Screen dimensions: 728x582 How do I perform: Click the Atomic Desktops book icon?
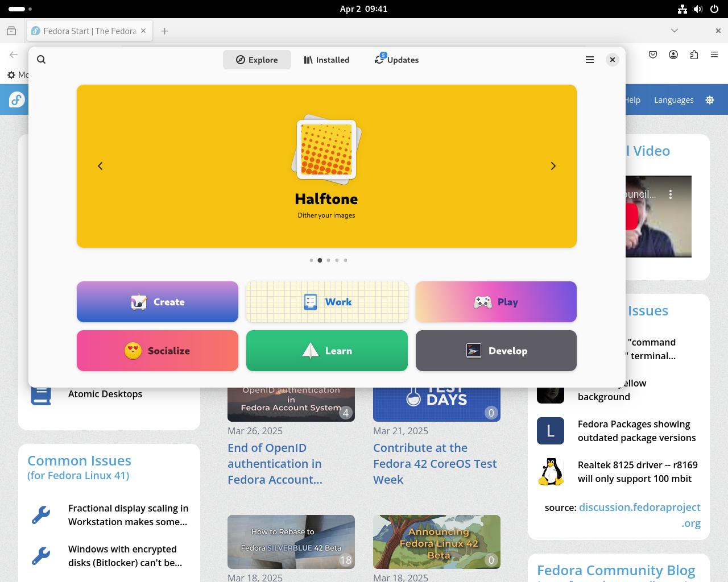(41, 396)
